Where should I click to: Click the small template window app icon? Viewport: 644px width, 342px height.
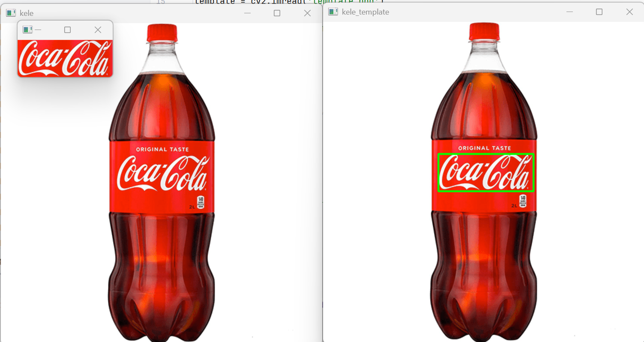coord(27,30)
